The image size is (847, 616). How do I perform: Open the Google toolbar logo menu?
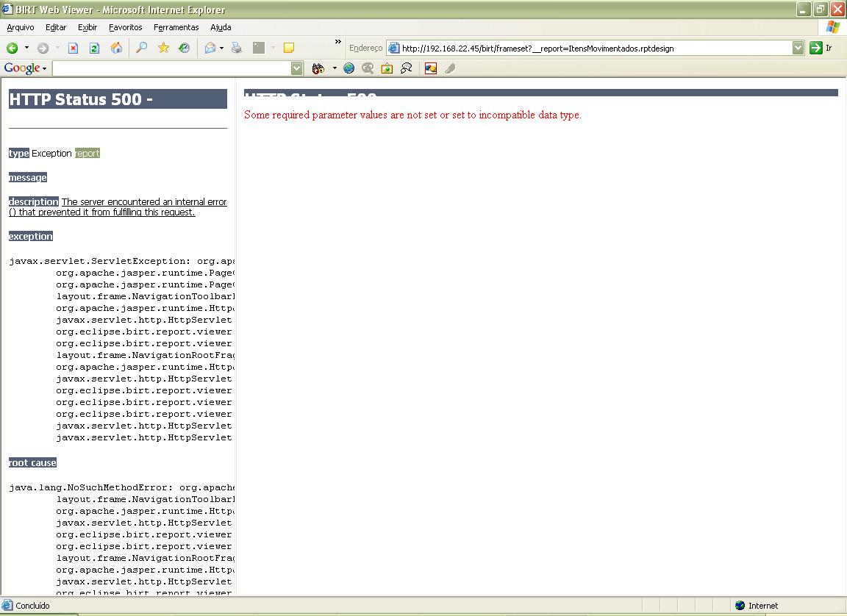[x=25, y=68]
